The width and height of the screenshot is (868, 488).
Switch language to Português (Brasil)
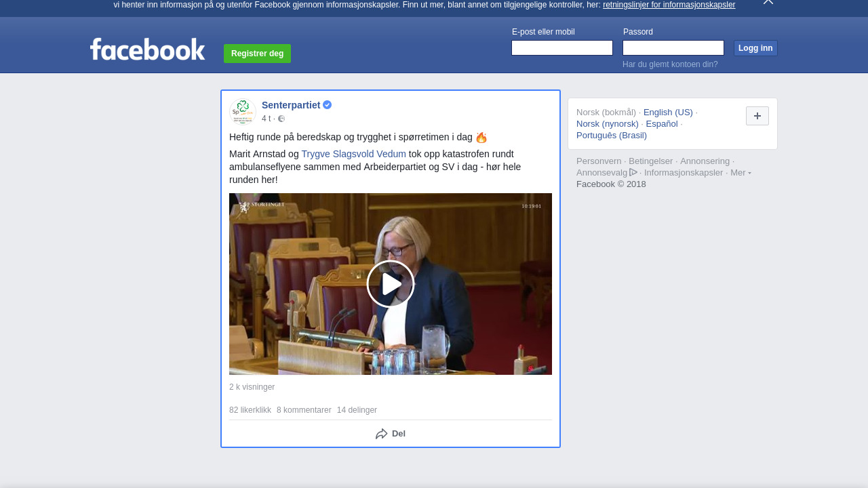[612, 136]
